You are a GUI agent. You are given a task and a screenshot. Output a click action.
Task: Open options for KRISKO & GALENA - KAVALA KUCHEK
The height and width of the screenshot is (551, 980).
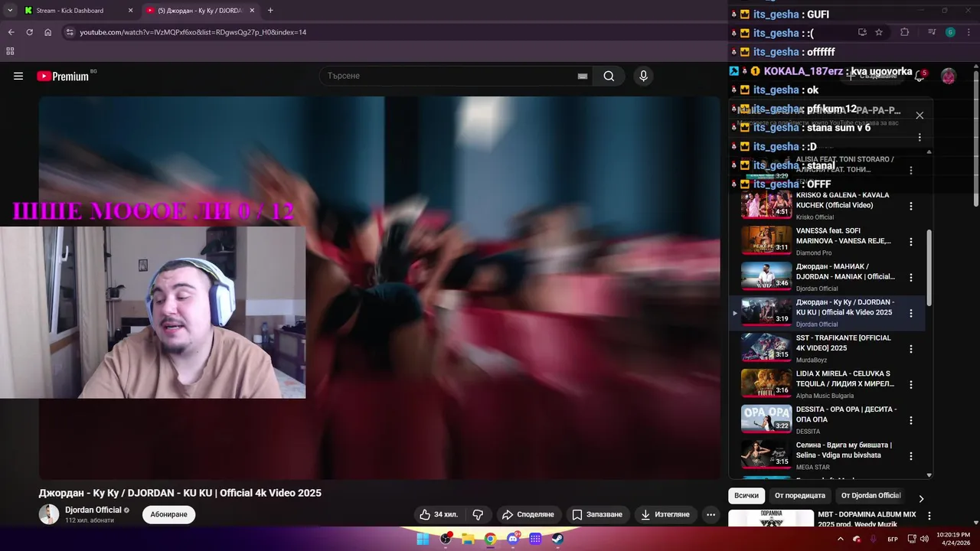[911, 206]
